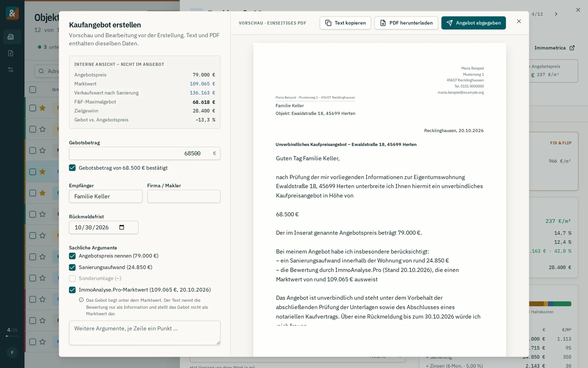Click the Marktwert value 109.065 €
Viewport: 588px width, 368px height.
click(x=202, y=84)
